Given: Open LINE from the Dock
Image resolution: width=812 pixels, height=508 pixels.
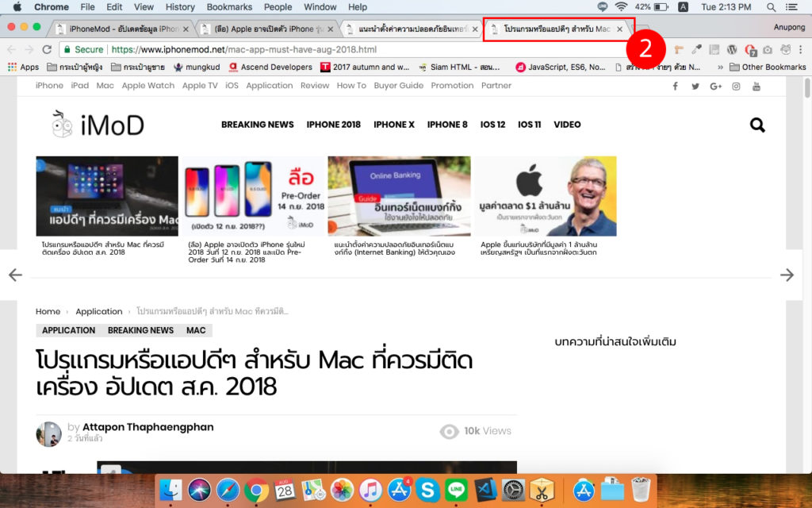Looking at the screenshot, I should 456,491.
